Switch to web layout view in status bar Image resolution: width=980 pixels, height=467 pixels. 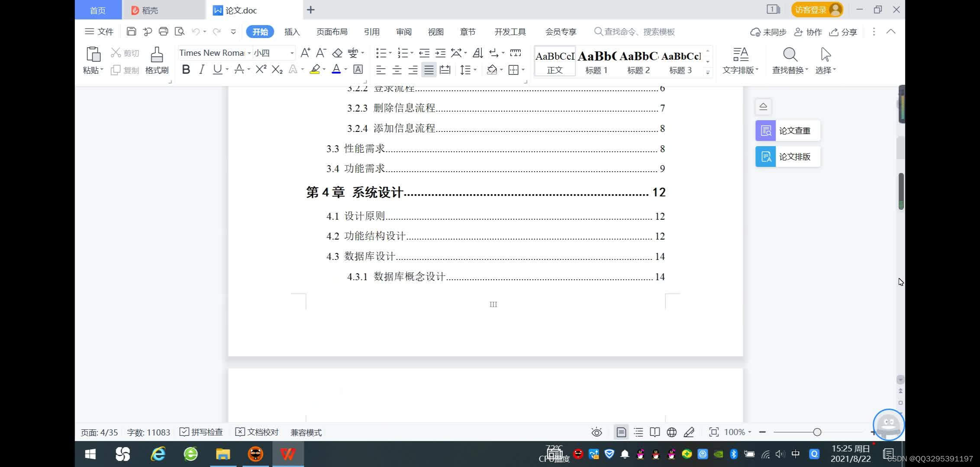pyautogui.click(x=671, y=432)
